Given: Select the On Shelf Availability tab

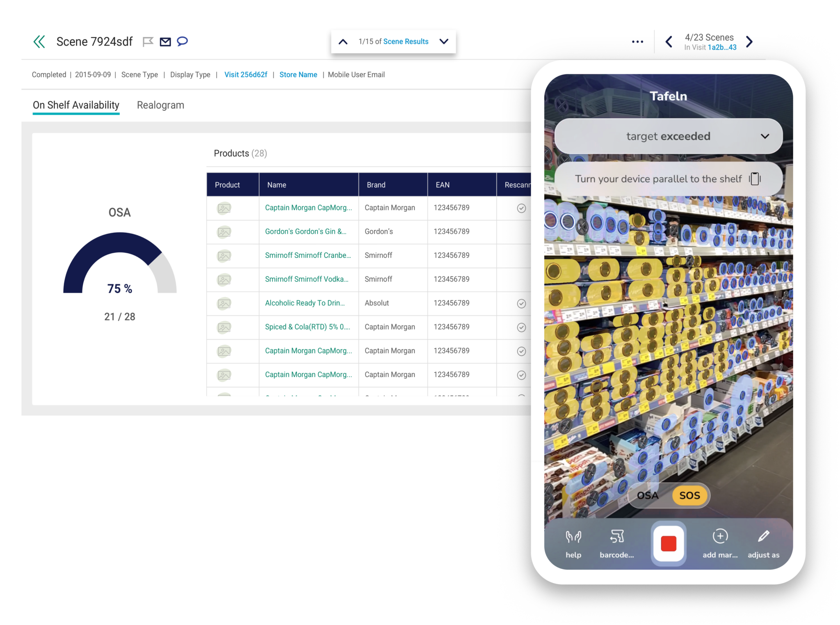Looking at the screenshot, I should (75, 105).
